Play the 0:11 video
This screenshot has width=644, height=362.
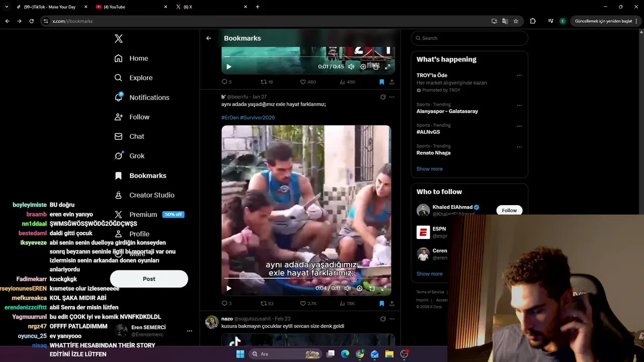[x=229, y=289]
